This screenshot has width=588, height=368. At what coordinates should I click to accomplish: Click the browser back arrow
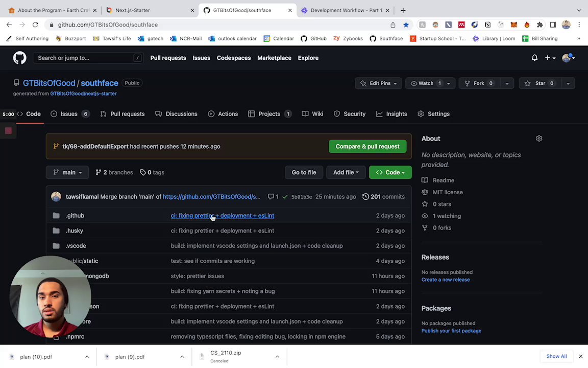[x=9, y=25]
